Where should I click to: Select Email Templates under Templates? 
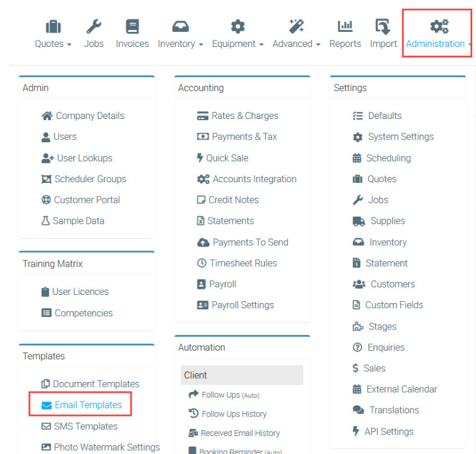[x=88, y=405]
